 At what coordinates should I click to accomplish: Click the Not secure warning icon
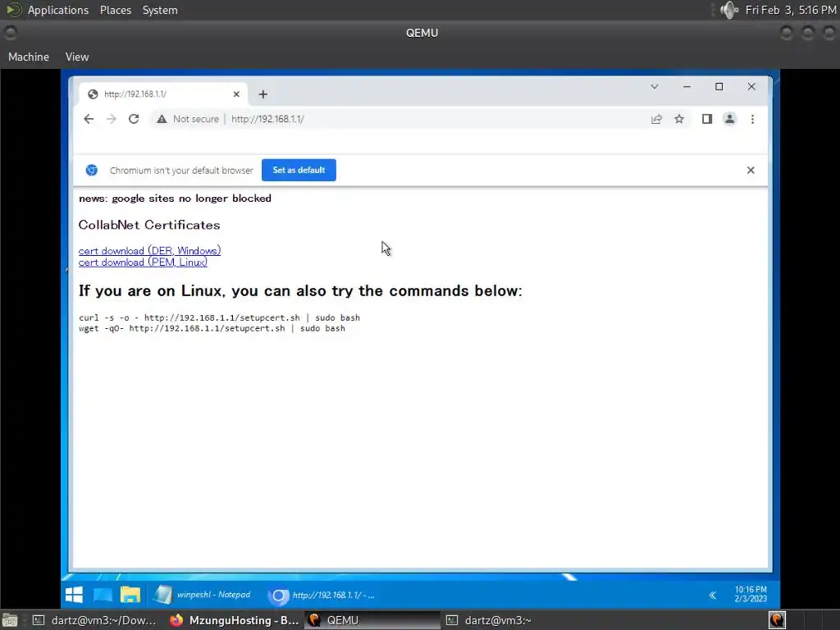[162, 119]
